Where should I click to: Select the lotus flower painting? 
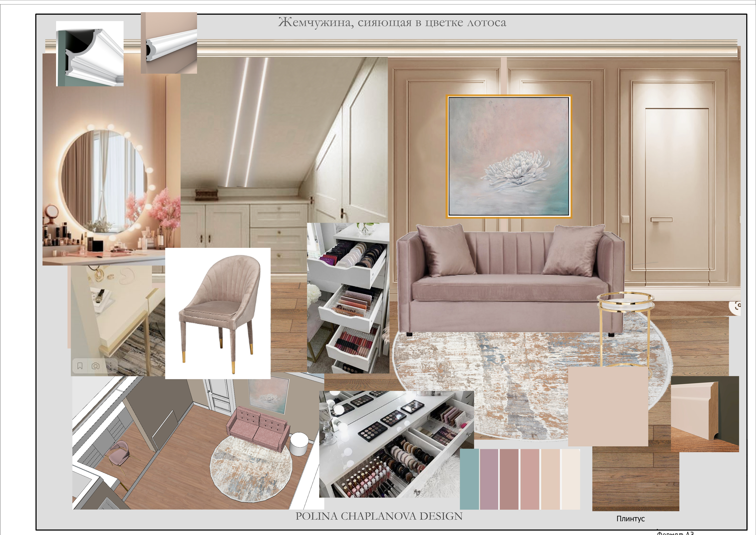pyautogui.click(x=509, y=157)
